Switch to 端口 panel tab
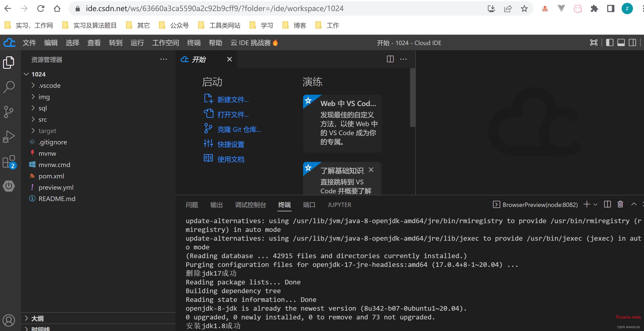The width and height of the screenshot is (644, 331). tap(309, 205)
